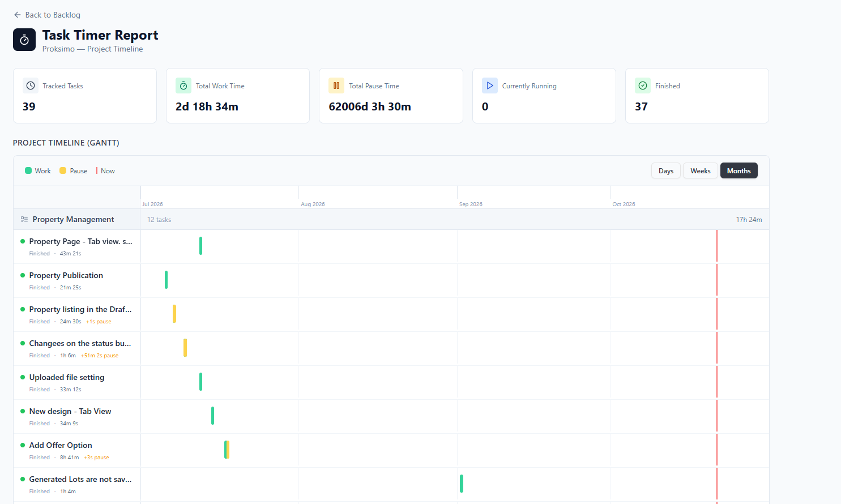The height and width of the screenshot is (504, 841).
Task: Click the Total Work Time timer icon
Action: pos(183,86)
